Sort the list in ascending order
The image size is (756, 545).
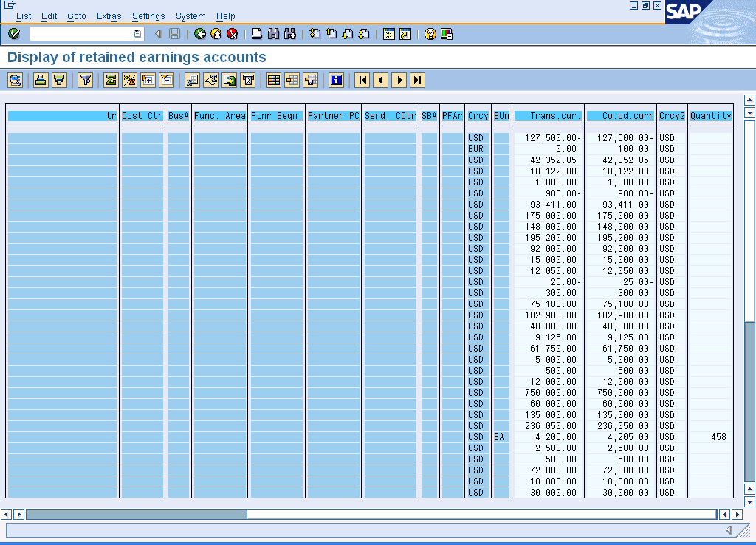[41, 80]
